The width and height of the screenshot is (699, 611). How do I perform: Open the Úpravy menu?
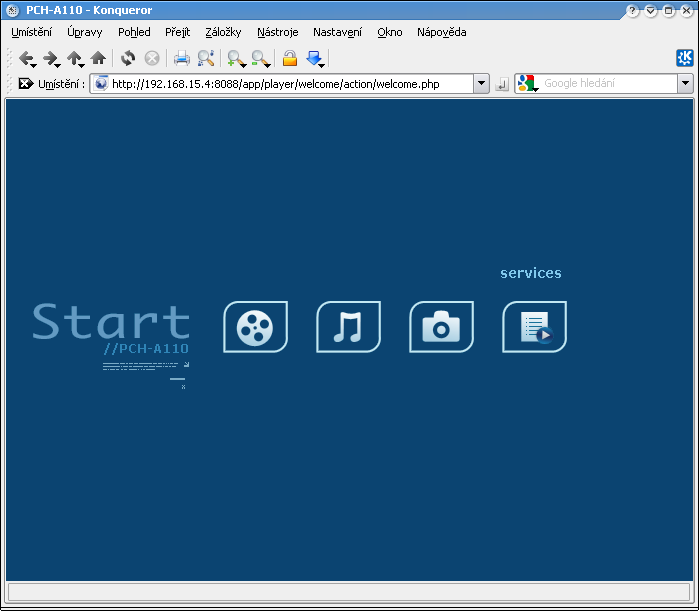[x=85, y=32]
